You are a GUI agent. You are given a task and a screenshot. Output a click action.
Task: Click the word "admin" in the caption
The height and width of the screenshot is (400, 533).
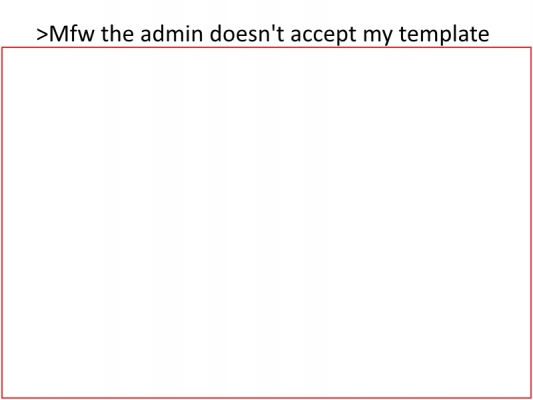[171, 34]
